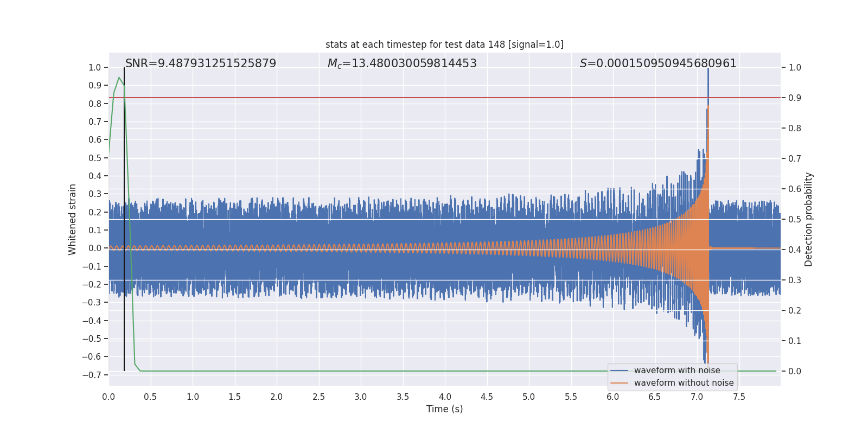868x434 pixels.
Task: Click the −0.7 tick on the whitened strain axis
Action: click(x=92, y=375)
